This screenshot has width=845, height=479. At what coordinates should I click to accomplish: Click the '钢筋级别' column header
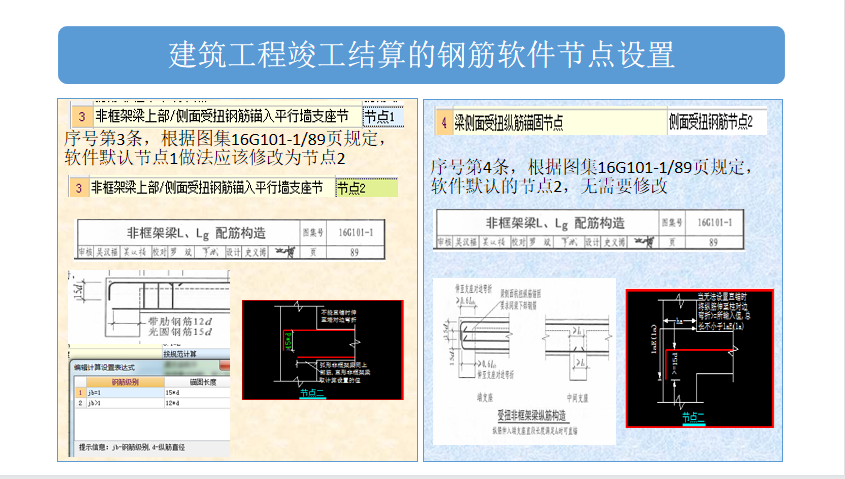pyautogui.click(x=125, y=382)
